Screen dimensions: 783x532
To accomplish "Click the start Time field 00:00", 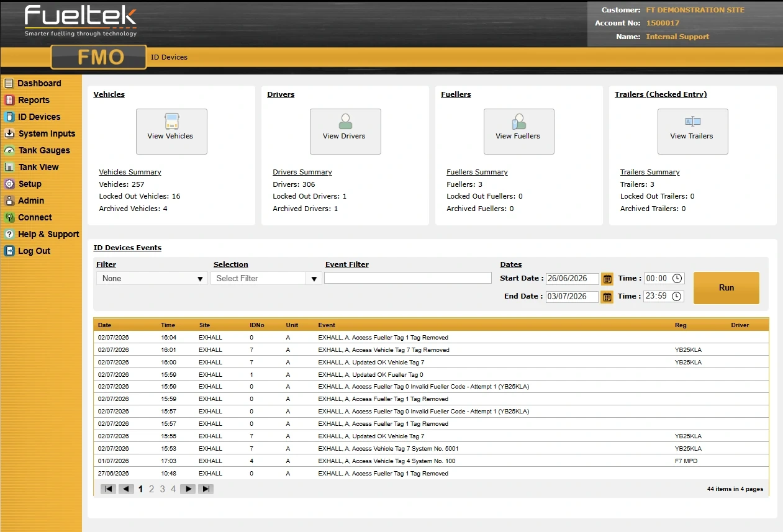I will (664, 279).
